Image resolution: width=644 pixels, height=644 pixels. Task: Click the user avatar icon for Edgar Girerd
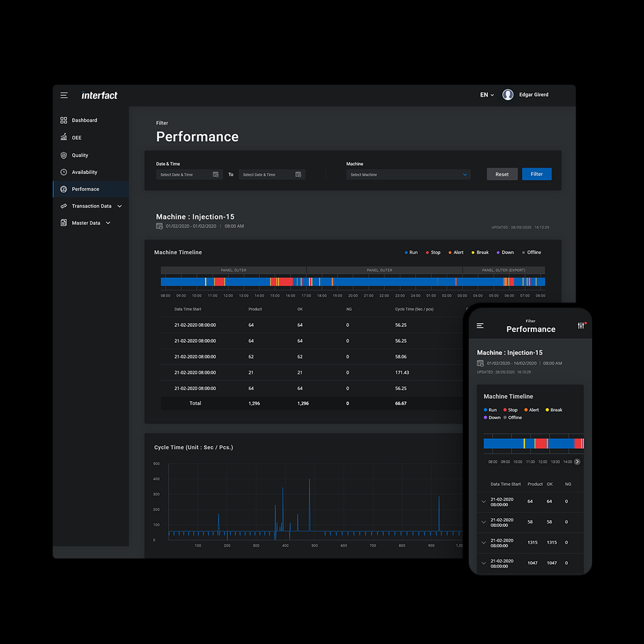tap(507, 95)
